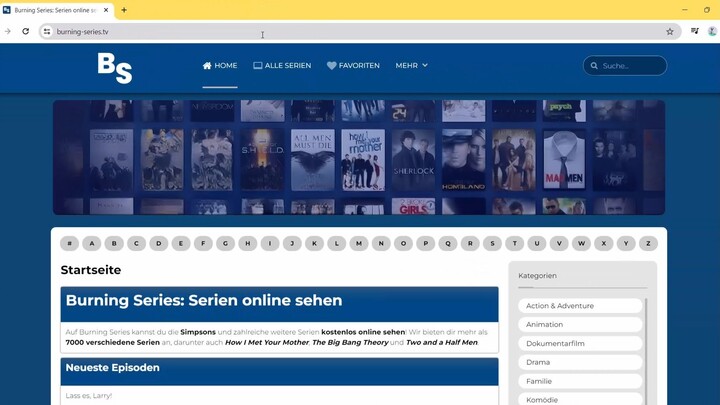Image resolution: width=720 pixels, height=405 pixels.
Task: Filter series by letter V
Action: 559,243
